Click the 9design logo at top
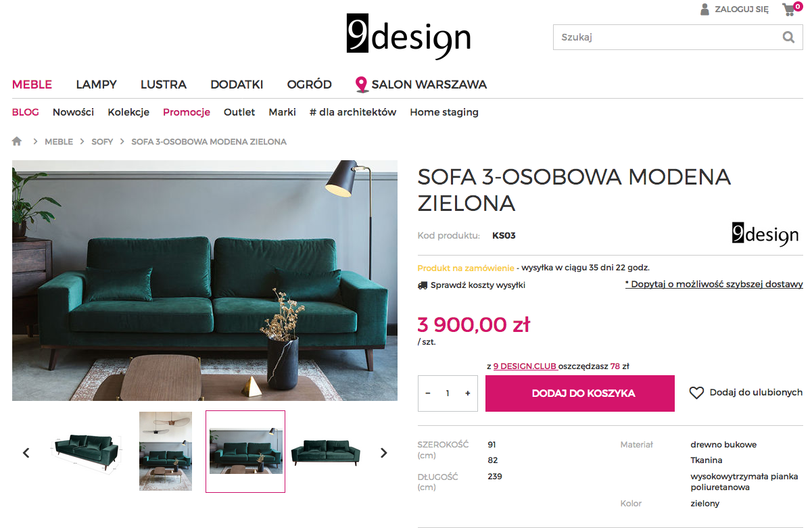This screenshot has height=528, width=812. (x=408, y=37)
